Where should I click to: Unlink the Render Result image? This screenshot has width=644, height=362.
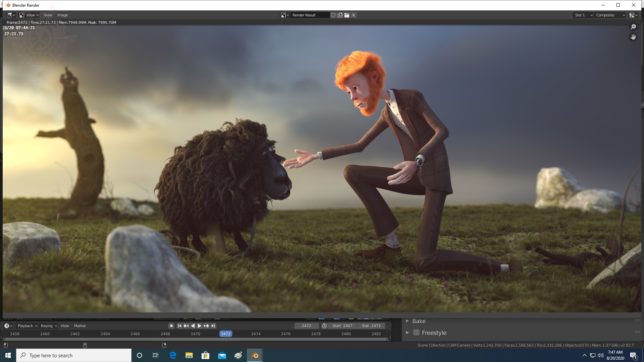(x=354, y=15)
